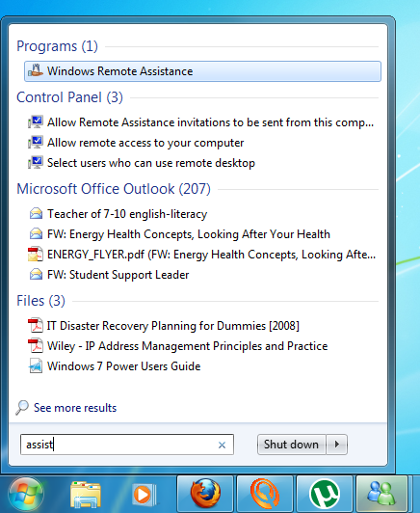Click PDF icon for Wiley IP Address Management

coord(36,346)
